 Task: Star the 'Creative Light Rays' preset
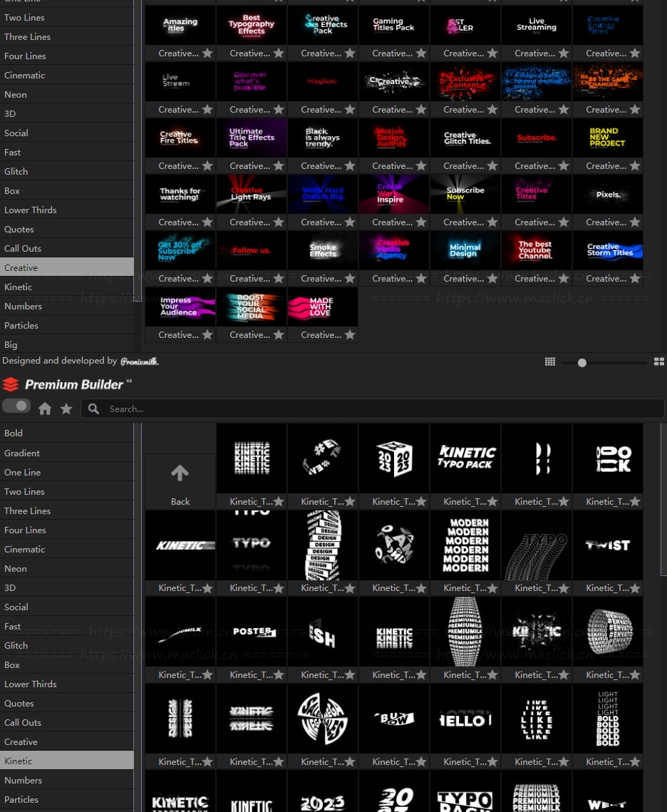tap(279, 222)
